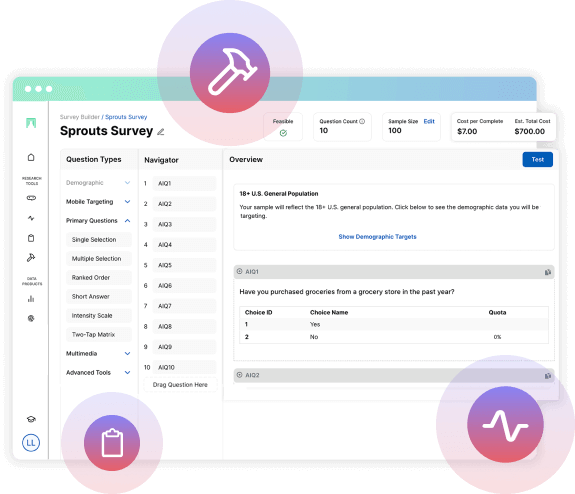Screen dimensions: 575x494
Task: Click 18+ U.S. General Population heading
Action: click(279, 194)
